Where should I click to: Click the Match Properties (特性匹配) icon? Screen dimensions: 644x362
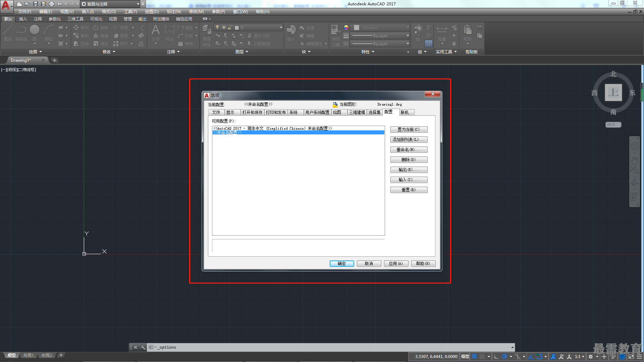pos(336,35)
